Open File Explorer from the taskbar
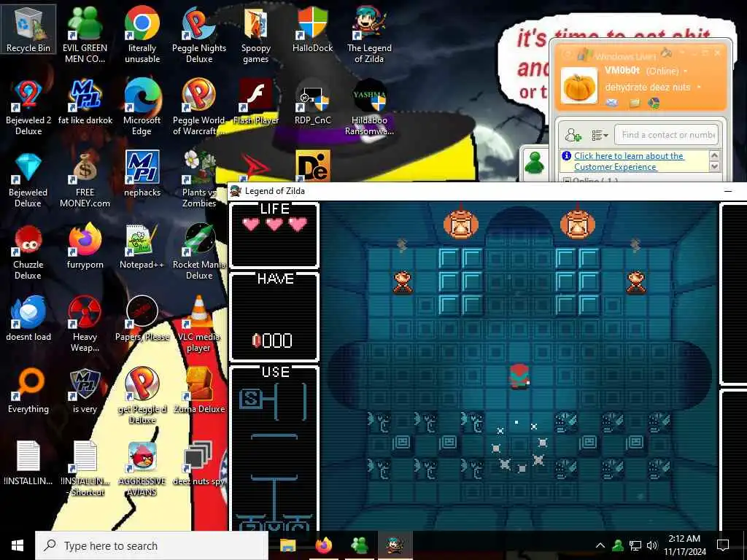The width and height of the screenshot is (747, 560). [287, 545]
